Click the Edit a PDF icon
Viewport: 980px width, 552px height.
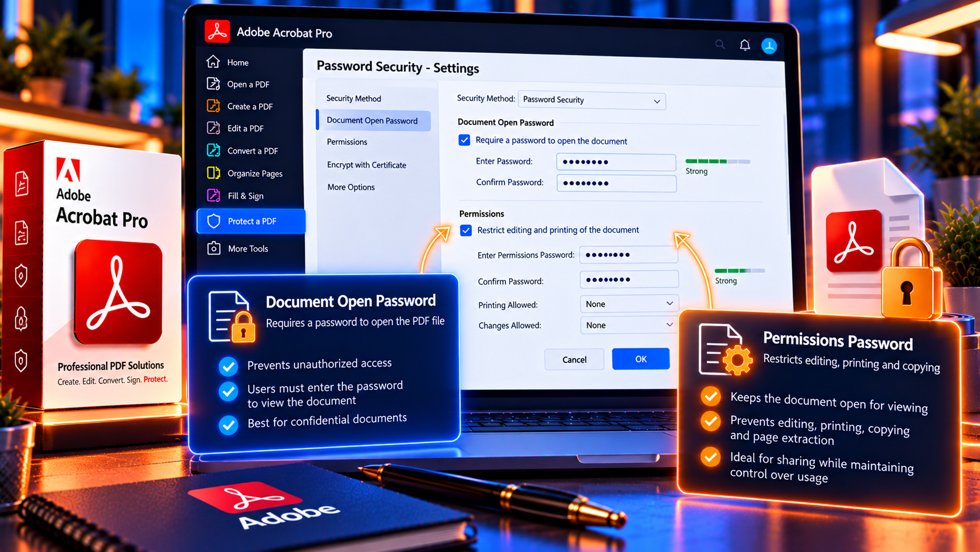(213, 128)
